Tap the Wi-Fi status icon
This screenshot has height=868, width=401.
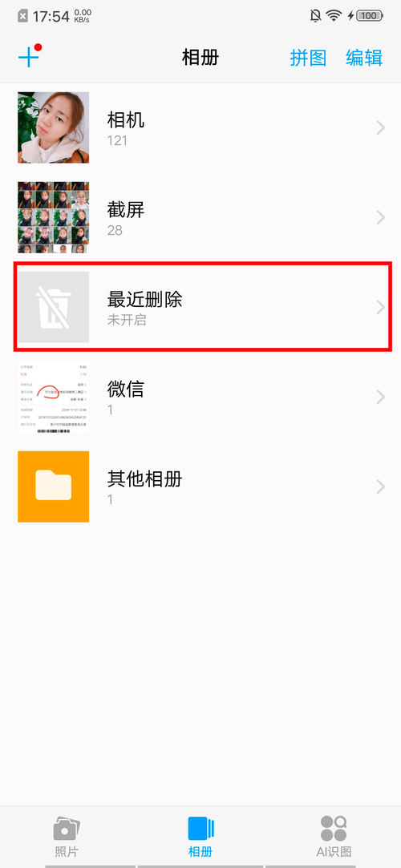coord(334,16)
